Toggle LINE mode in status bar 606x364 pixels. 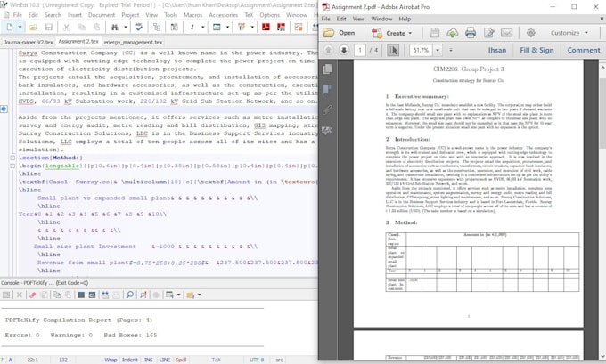point(165,360)
